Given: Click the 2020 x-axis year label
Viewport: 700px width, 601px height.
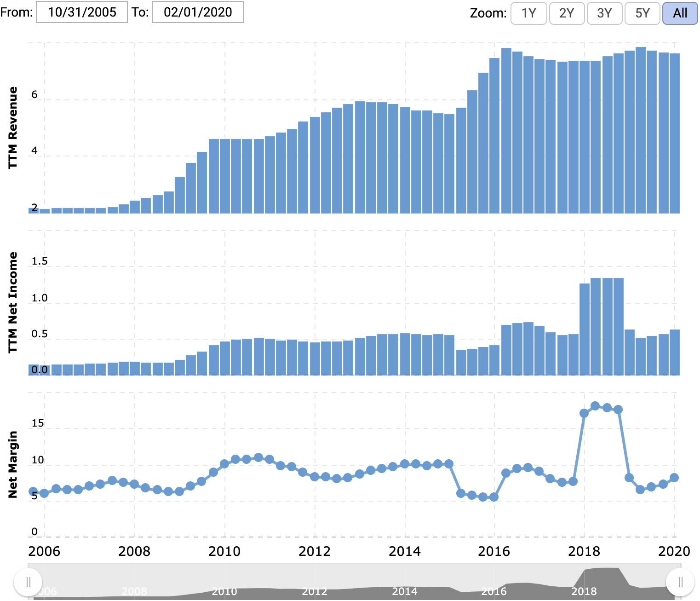Looking at the screenshot, I should pos(674,551).
